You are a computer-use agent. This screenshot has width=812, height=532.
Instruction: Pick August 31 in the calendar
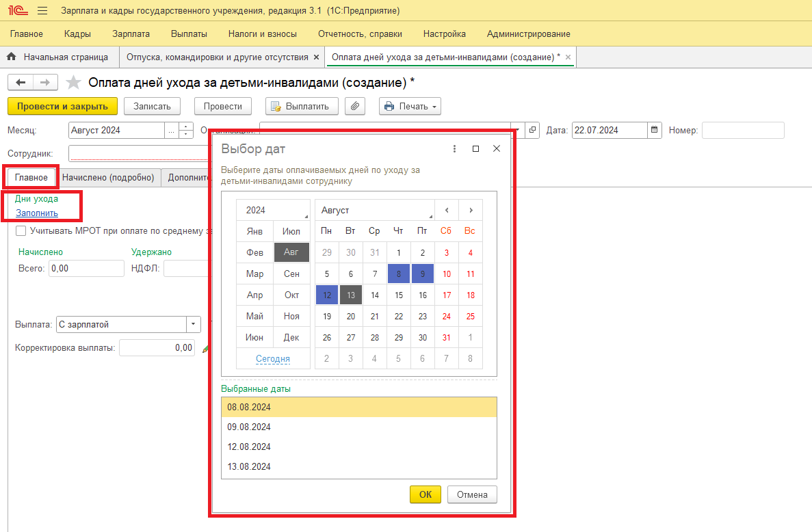(x=447, y=337)
